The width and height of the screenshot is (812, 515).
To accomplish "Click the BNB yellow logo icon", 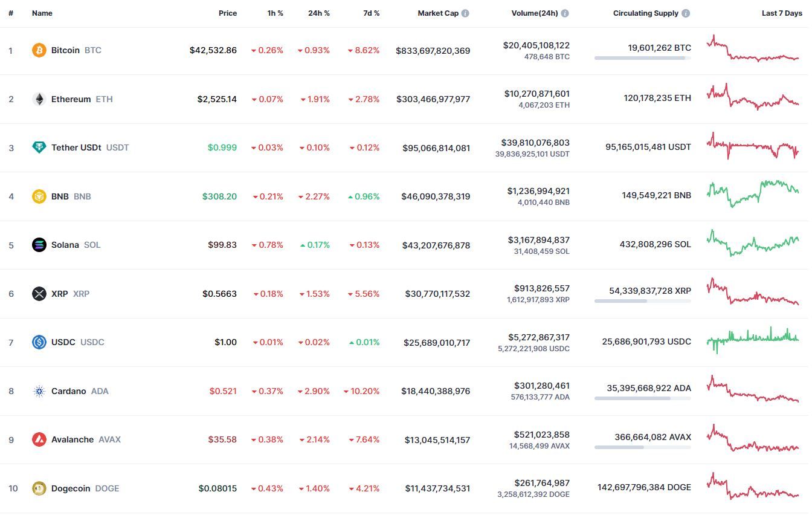I will pos(39,196).
